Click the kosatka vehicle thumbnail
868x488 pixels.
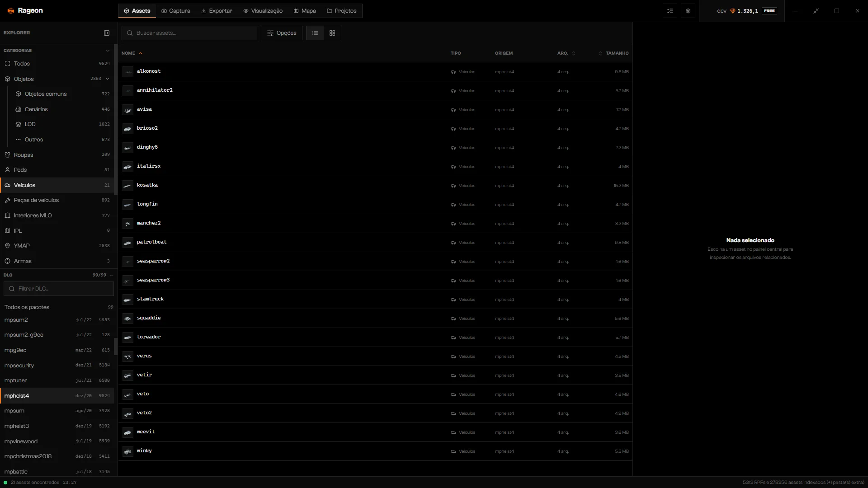coord(128,186)
